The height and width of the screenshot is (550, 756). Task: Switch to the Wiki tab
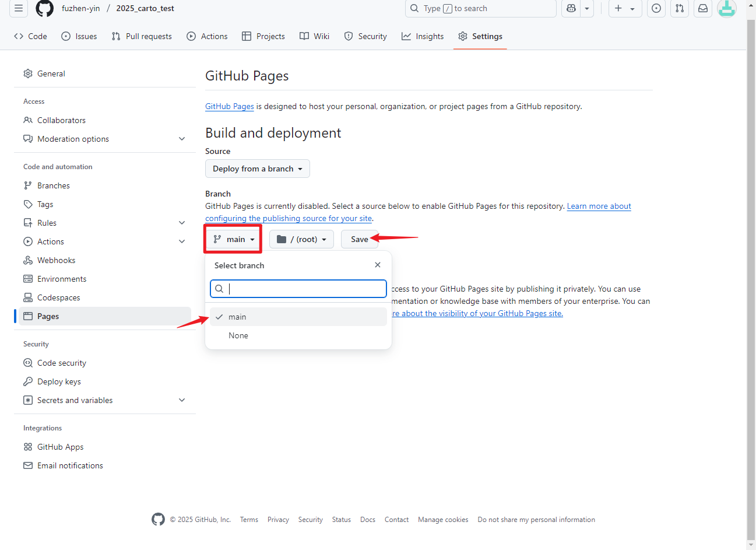[315, 36]
